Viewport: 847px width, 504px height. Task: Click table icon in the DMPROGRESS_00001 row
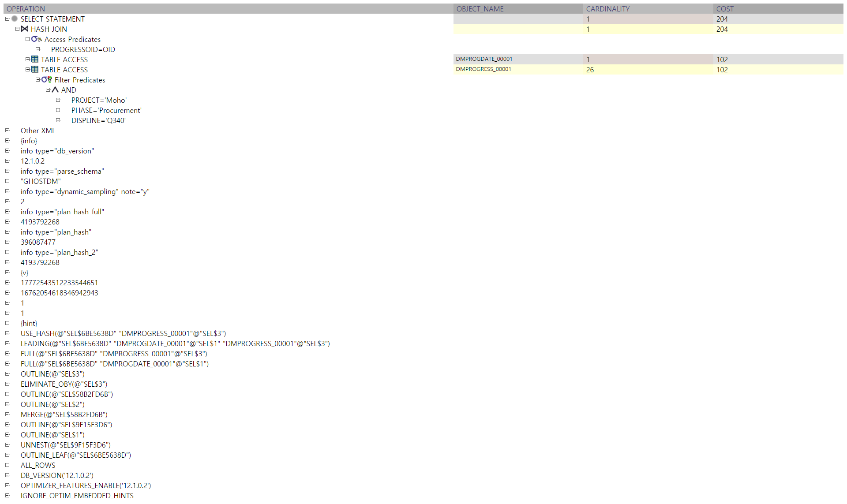(35, 70)
